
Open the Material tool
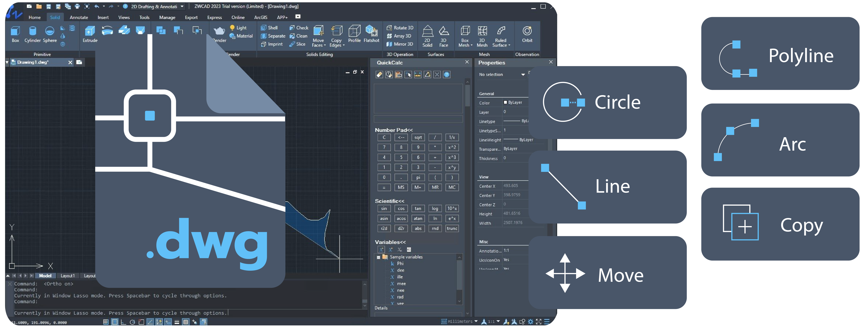(x=241, y=36)
